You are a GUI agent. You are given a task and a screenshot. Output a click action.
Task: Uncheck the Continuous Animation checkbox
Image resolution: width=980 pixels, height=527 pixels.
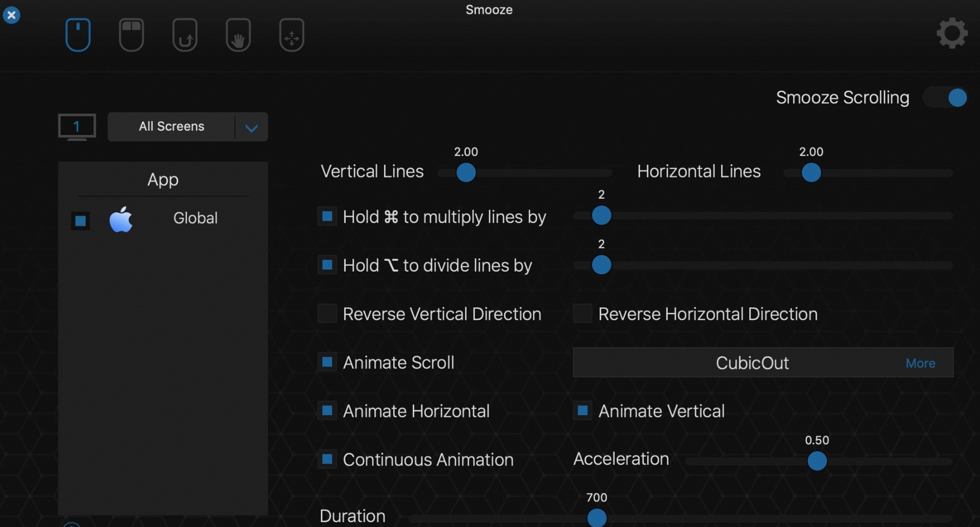(x=327, y=459)
